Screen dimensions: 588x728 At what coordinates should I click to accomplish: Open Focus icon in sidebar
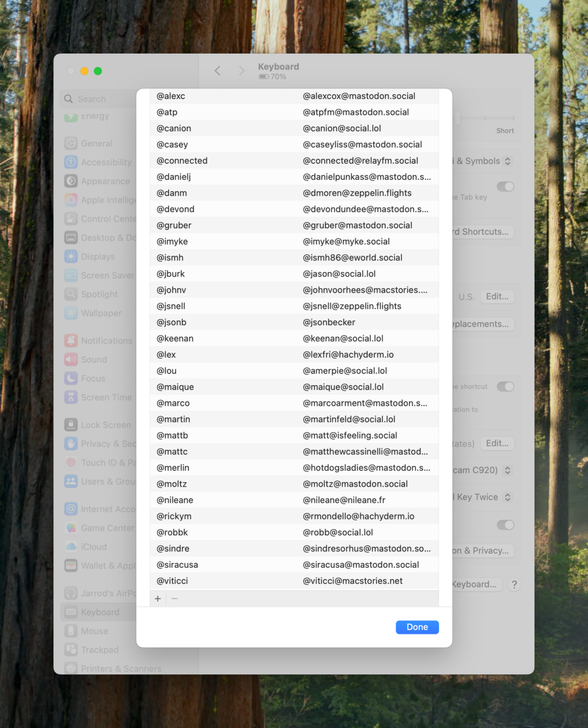tap(71, 378)
